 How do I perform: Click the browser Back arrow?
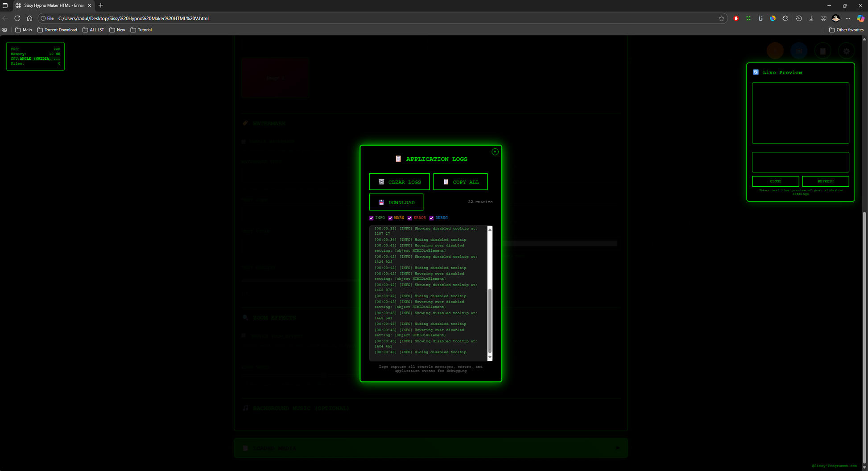(5, 18)
